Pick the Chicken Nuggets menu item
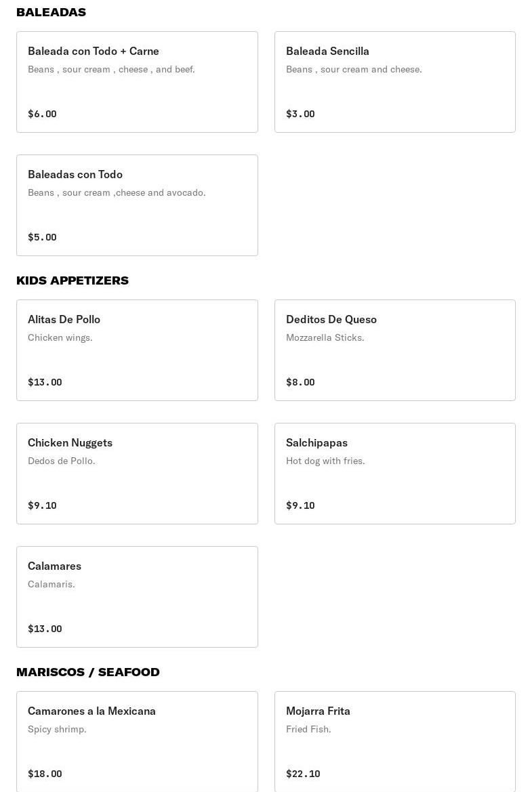 tap(137, 474)
